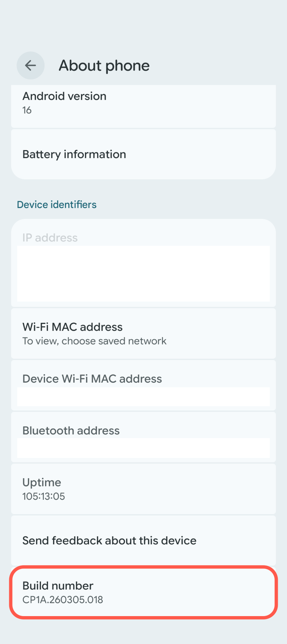
Task: Tap the Uptime label
Action: click(x=42, y=483)
